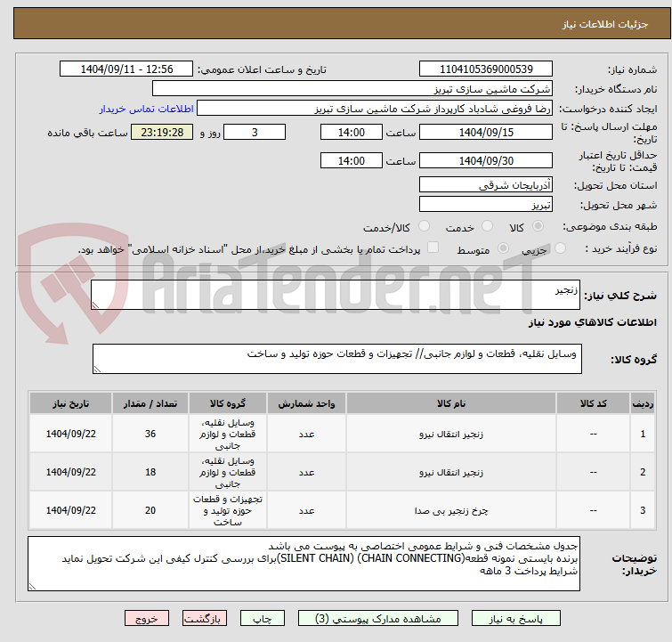Click the price validity date 1404/09/30
This screenshot has height=642, width=672.
486,161
